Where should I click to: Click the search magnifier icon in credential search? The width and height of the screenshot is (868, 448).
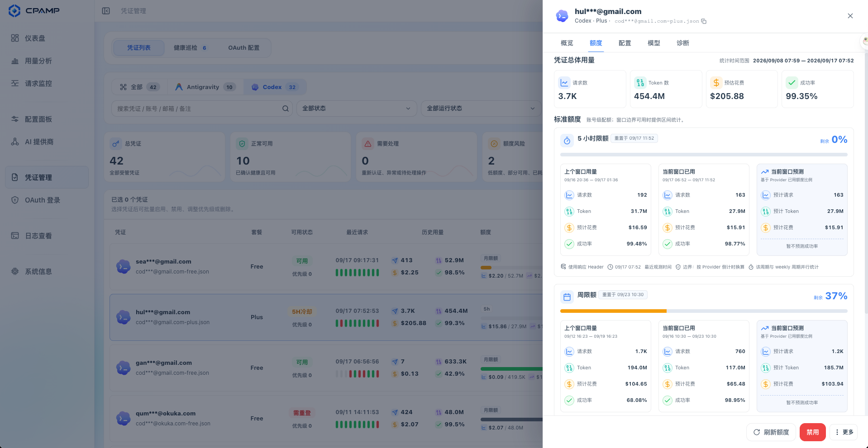[x=286, y=108]
